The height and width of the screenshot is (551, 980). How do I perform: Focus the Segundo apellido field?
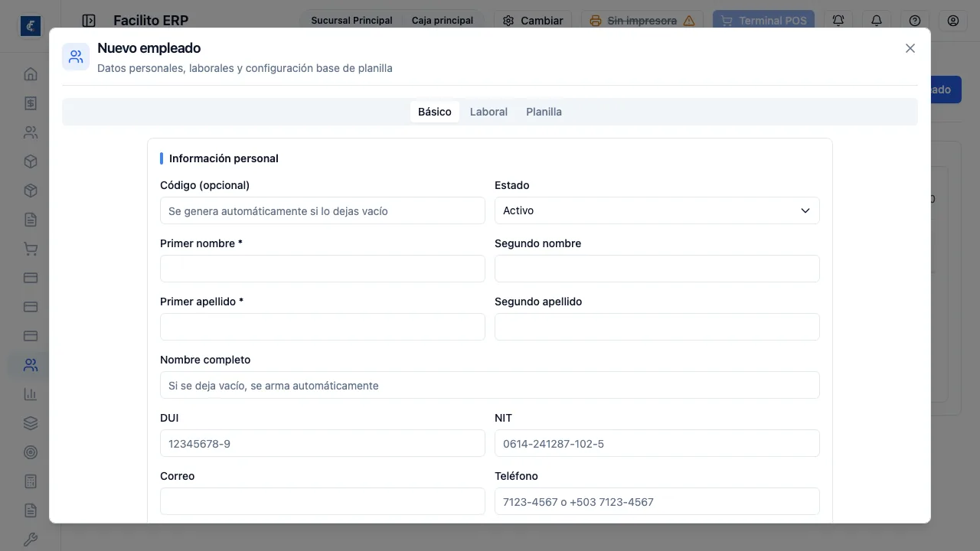[657, 327]
